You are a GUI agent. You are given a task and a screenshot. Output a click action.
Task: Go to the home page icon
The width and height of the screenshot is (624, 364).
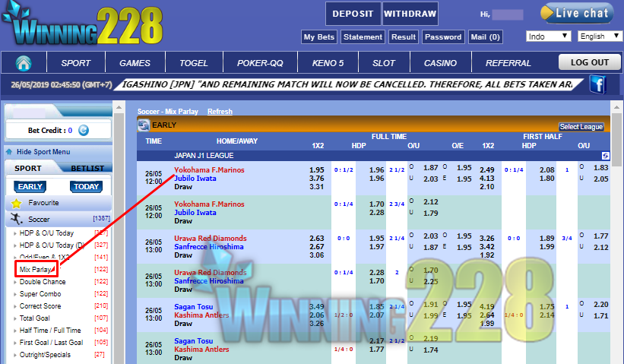coord(24,63)
